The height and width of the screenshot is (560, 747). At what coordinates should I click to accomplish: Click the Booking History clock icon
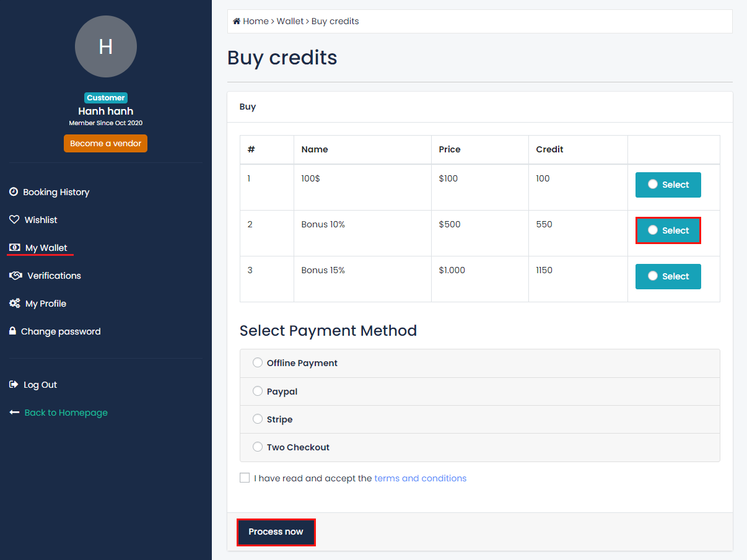click(x=14, y=192)
